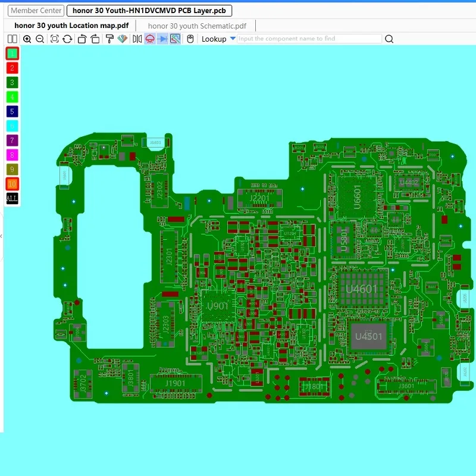Select navy layer 5 swatch

pyautogui.click(x=12, y=111)
